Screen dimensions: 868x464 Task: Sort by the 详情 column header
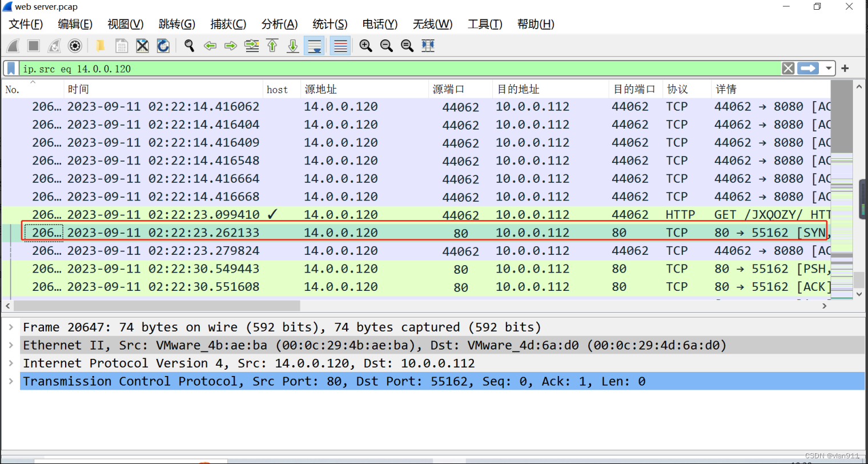pos(771,89)
